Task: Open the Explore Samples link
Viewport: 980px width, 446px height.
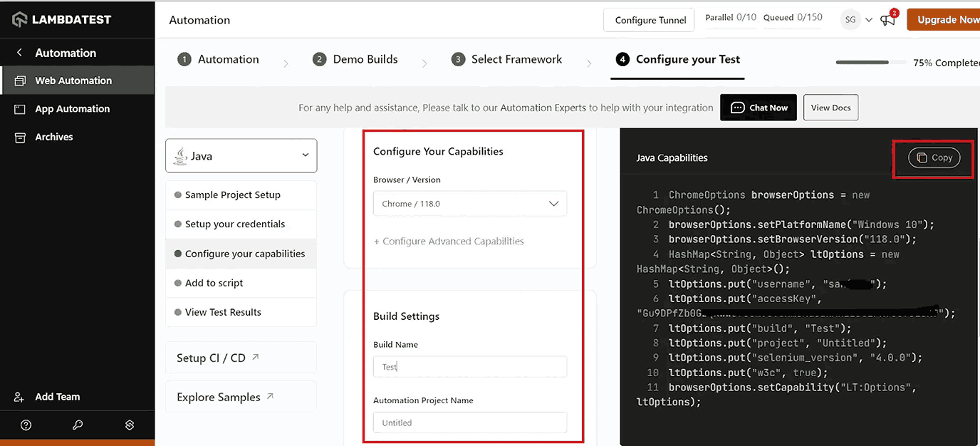Action: (x=218, y=396)
